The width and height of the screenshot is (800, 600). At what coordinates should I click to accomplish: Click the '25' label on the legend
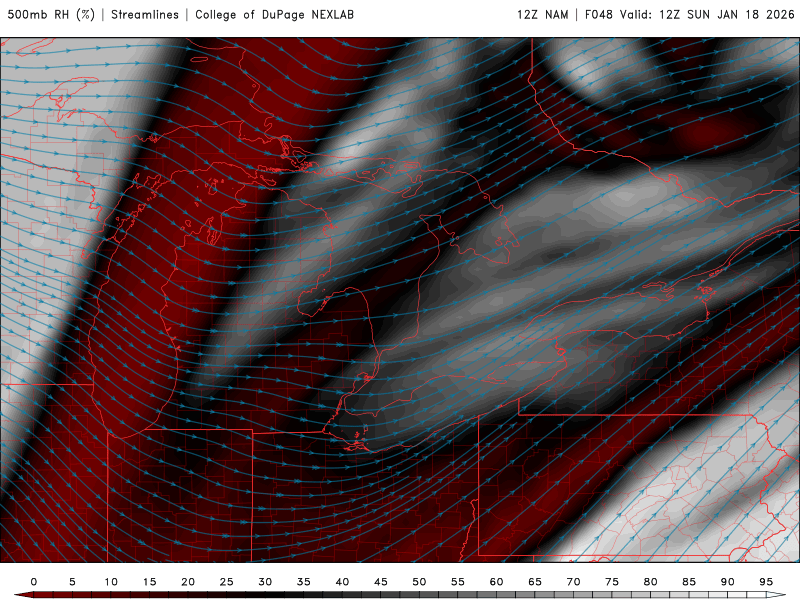click(x=227, y=582)
